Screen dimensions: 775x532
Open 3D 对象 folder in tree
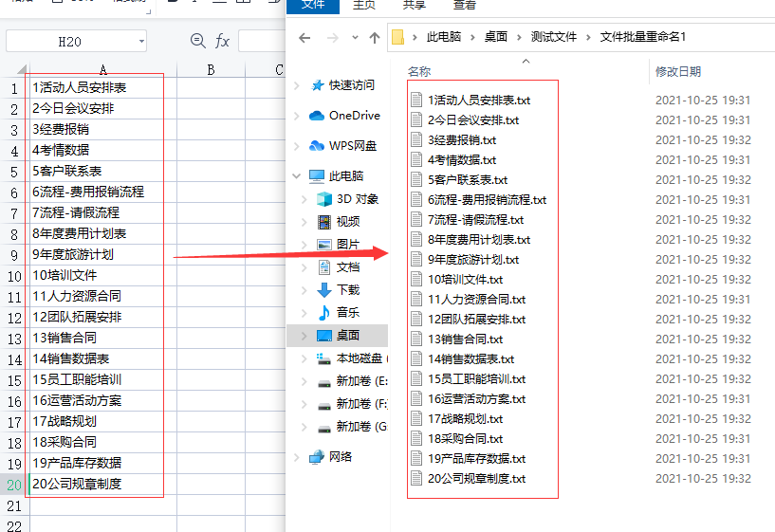tap(358, 199)
